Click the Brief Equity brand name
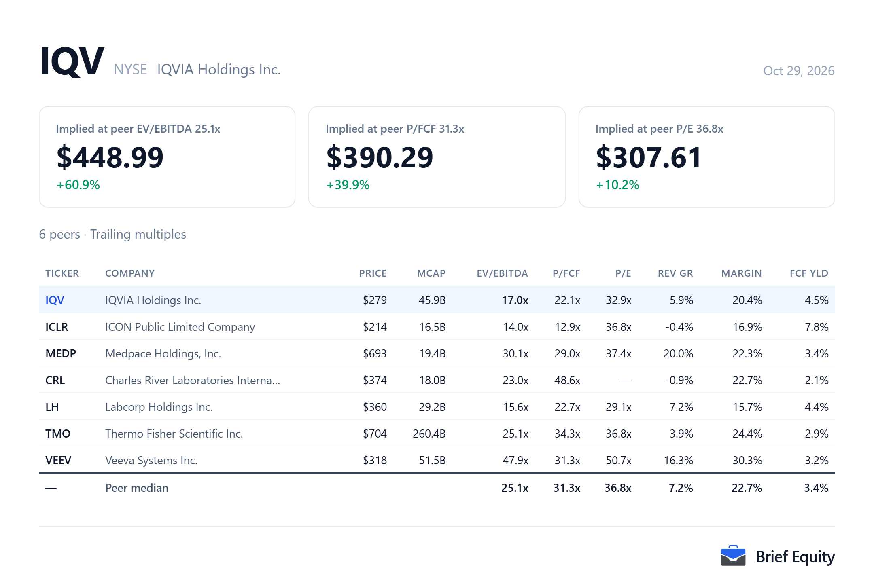 (795, 557)
